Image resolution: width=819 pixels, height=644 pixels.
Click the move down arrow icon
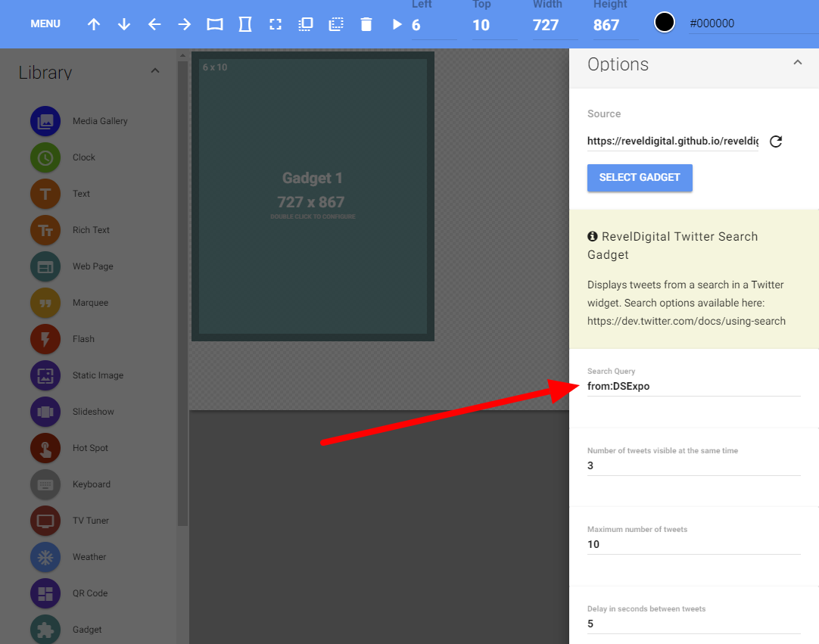(124, 24)
